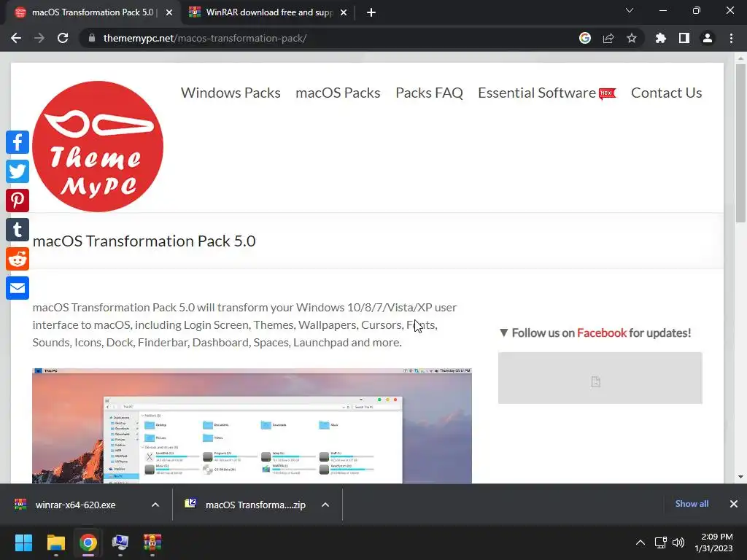This screenshot has height=560, width=747.
Task: Bookmark this page with star
Action: pyautogui.click(x=632, y=38)
